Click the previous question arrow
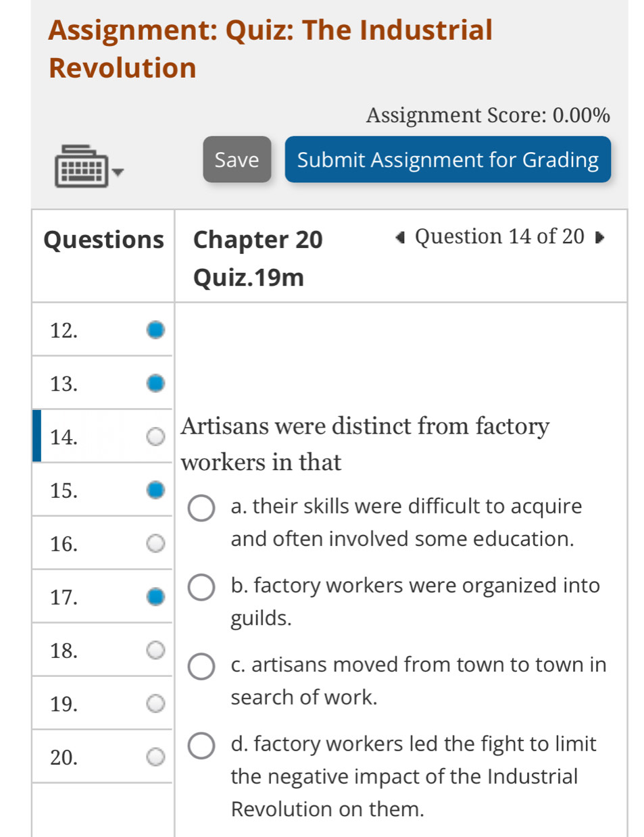The height and width of the screenshot is (837, 644). 399,238
